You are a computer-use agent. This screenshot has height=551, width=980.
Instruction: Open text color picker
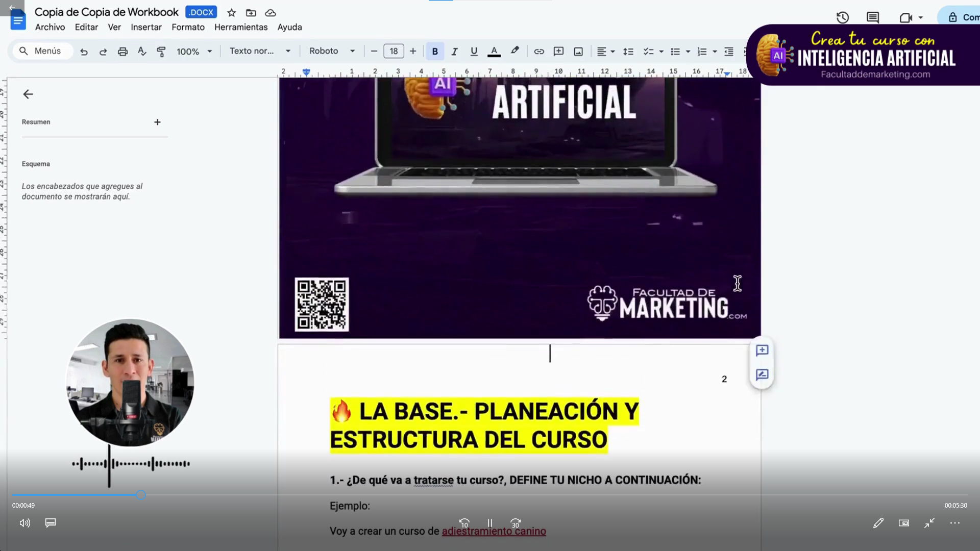(494, 52)
